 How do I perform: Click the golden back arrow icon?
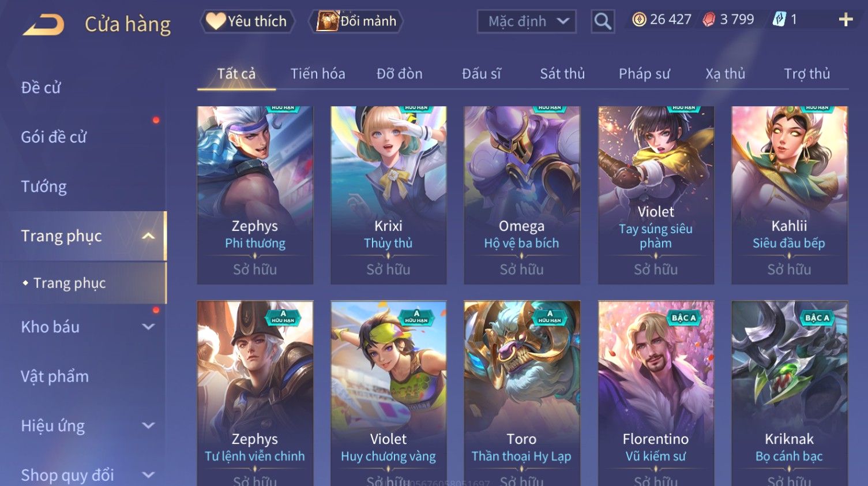point(44,24)
